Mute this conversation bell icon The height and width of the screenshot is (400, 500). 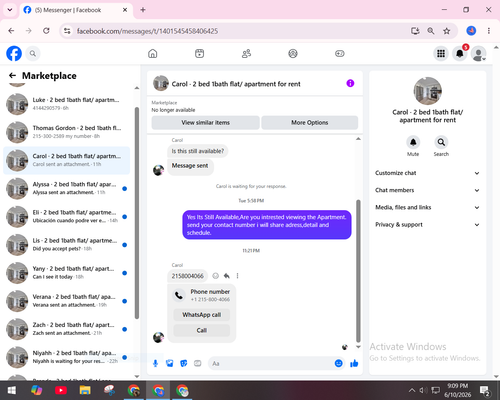[413, 142]
